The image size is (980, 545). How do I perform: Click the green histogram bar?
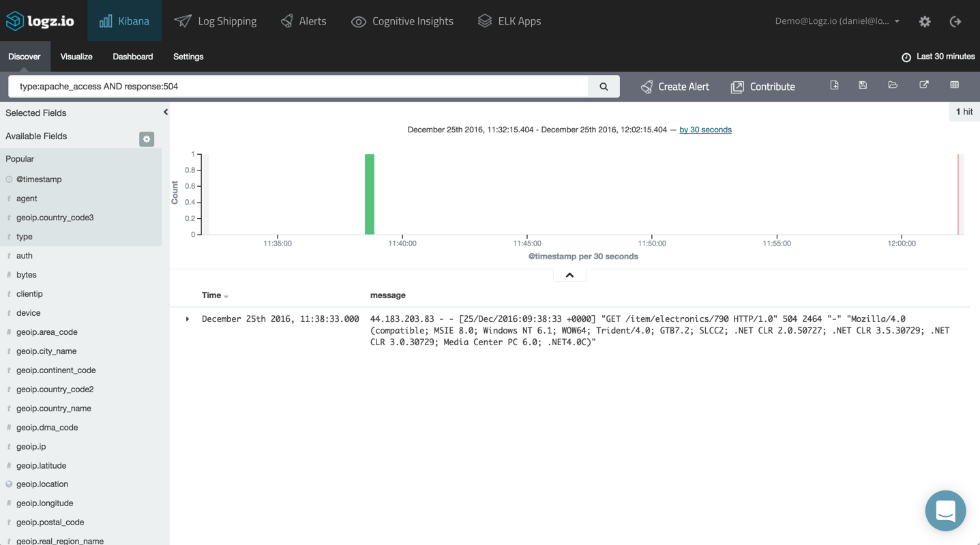(x=370, y=194)
